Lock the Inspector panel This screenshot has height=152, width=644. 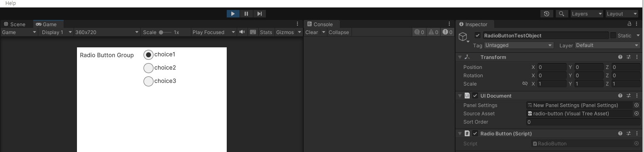[x=629, y=24]
